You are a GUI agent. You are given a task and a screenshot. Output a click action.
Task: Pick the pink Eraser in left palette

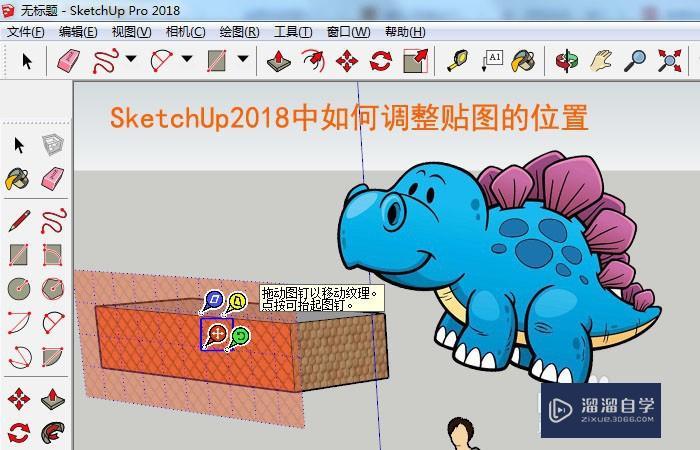pos(53,179)
